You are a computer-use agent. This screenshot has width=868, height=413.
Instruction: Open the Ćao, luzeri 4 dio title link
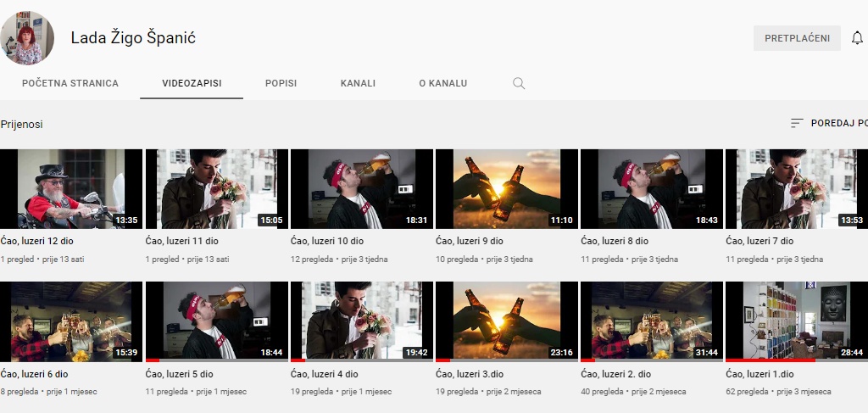pos(325,373)
